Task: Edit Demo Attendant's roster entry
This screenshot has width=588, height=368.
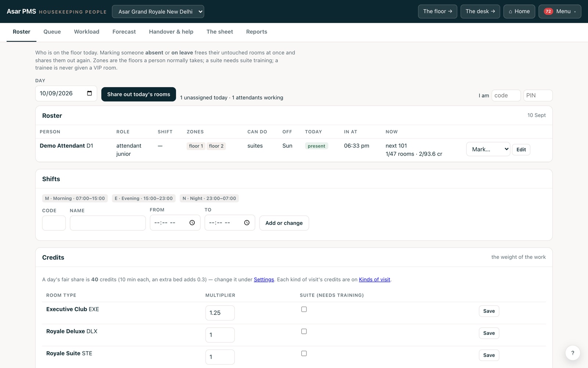Action: click(x=521, y=149)
